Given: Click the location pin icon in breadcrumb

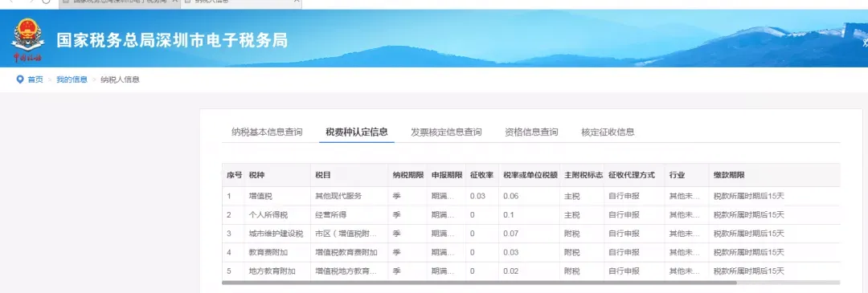Looking at the screenshot, I should 20,79.
